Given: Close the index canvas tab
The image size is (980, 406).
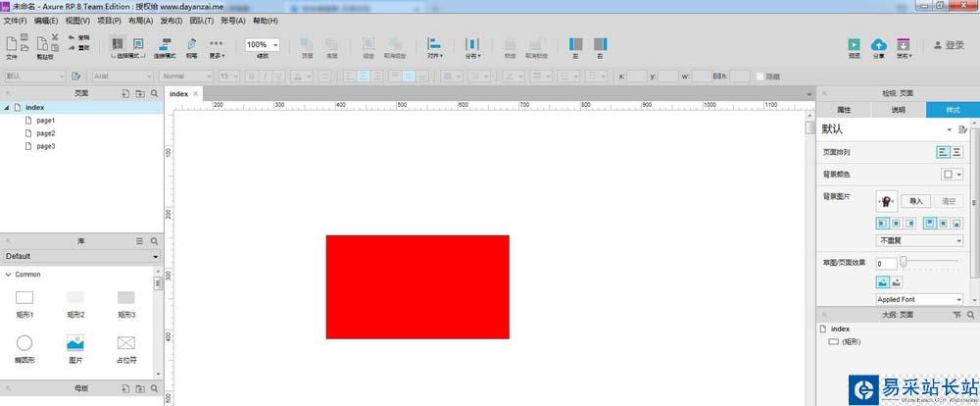Looking at the screenshot, I should point(196,93).
